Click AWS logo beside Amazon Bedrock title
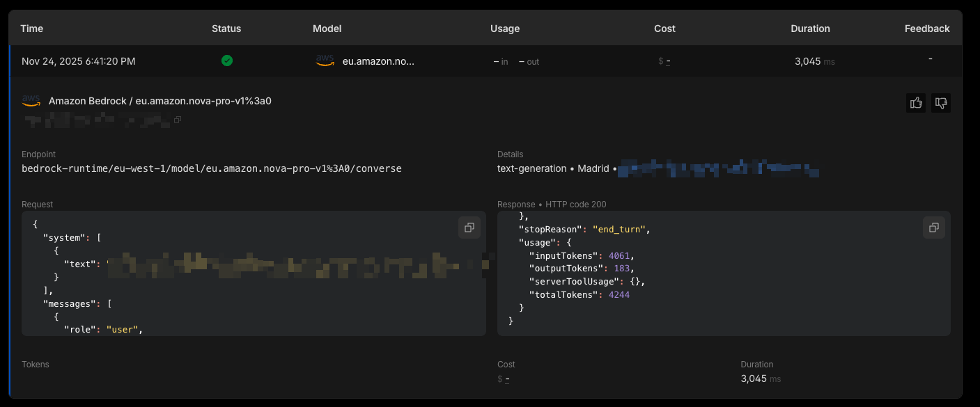 point(31,101)
